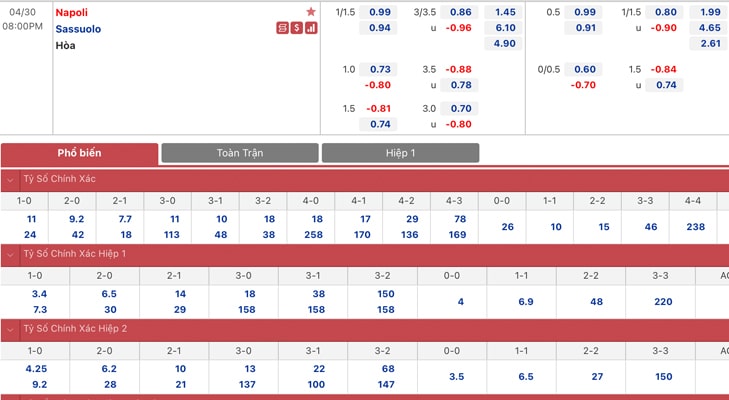The height and width of the screenshot is (400, 729).
Task: Pick first-half handicap 0/0.5 Sassuolo odds -0.70
Action: 583,85
